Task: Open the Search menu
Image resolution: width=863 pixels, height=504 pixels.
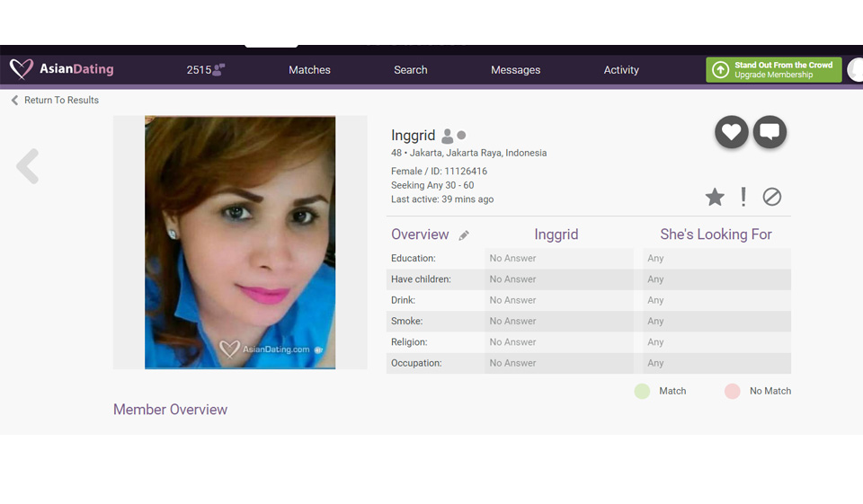Action: coord(410,70)
